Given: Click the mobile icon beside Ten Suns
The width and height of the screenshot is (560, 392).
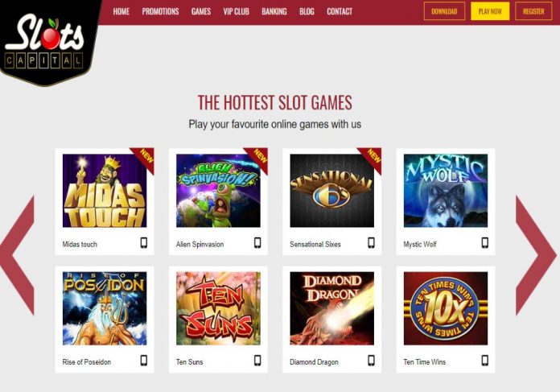Looking at the screenshot, I should pyautogui.click(x=257, y=360).
